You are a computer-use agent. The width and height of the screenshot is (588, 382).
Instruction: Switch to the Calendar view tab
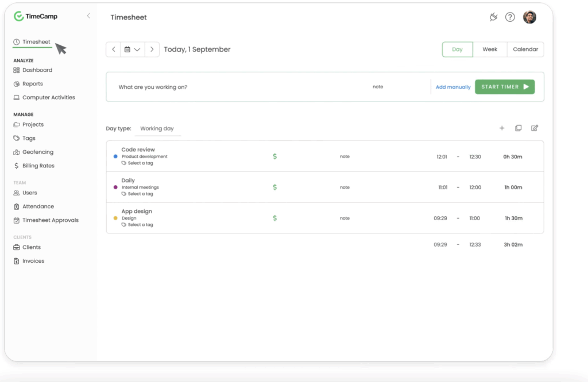click(x=525, y=49)
